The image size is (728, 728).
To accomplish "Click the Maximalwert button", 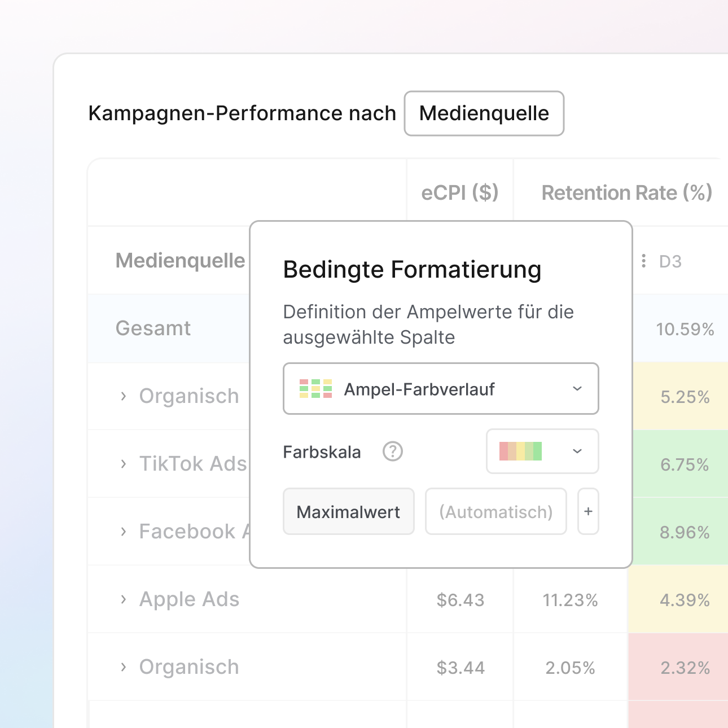I will pyautogui.click(x=348, y=512).
